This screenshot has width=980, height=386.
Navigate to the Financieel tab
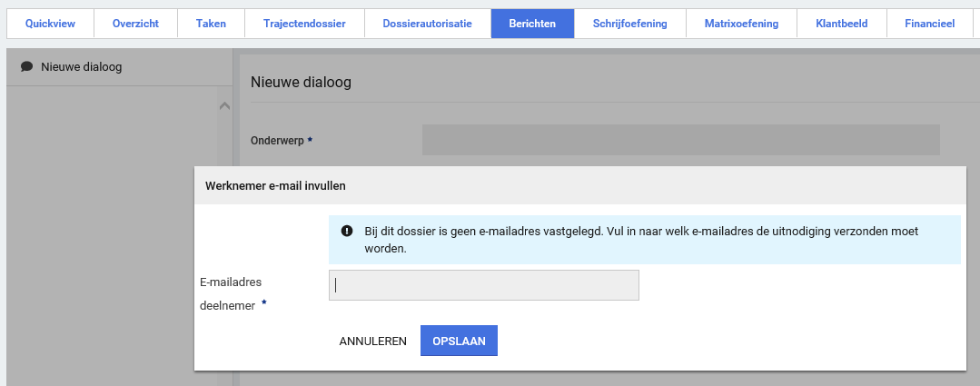tap(929, 24)
